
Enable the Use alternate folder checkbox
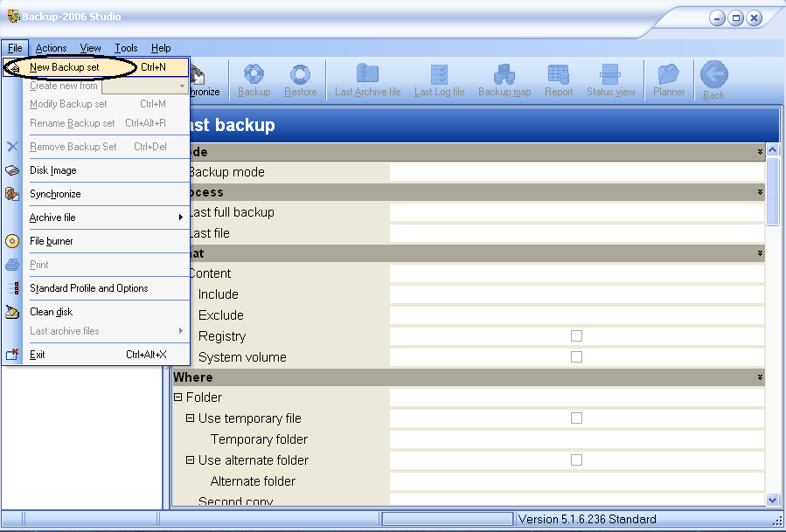(576, 459)
